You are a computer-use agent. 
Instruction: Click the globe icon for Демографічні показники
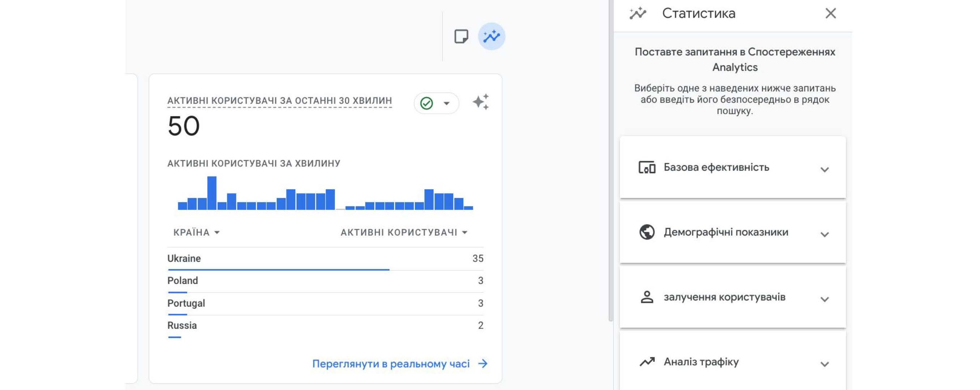[x=647, y=232]
